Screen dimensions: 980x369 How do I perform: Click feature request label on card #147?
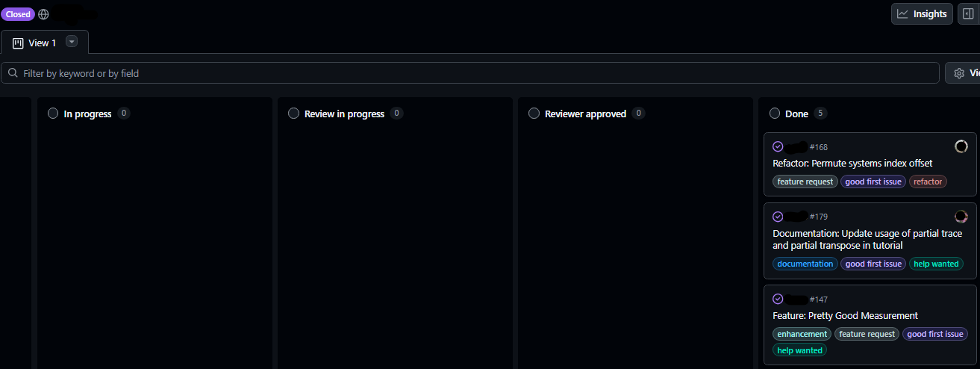pos(867,334)
